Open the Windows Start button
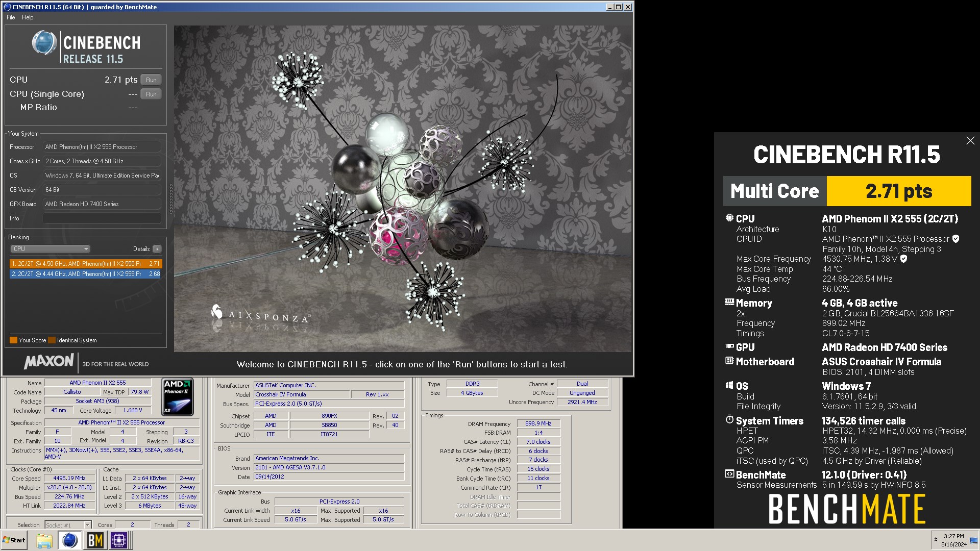The image size is (980, 551). point(14,540)
